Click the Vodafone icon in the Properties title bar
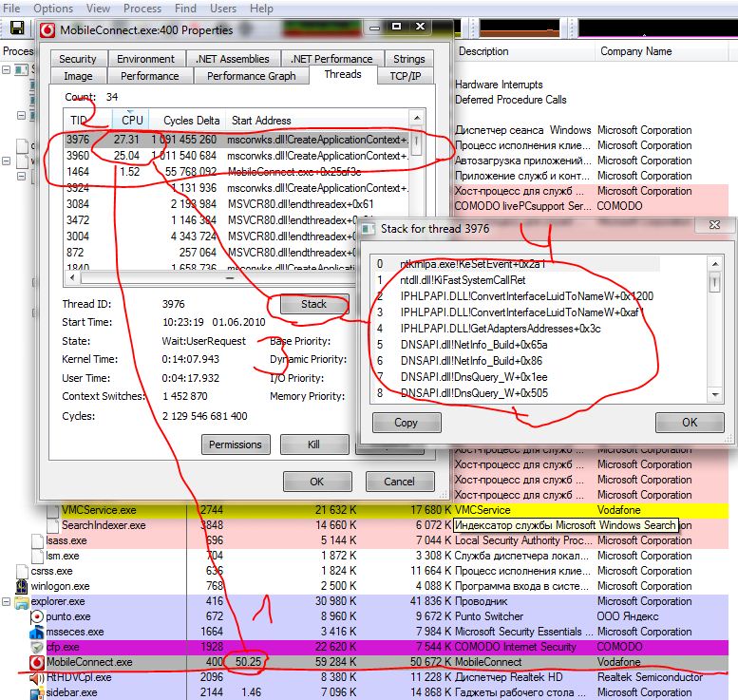The image size is (738, 700). coord(47,30)
